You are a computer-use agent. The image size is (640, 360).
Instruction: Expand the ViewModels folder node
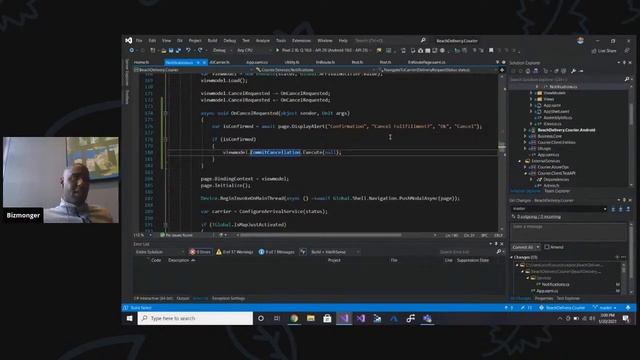pyautogui.click(x=531, y=93)
